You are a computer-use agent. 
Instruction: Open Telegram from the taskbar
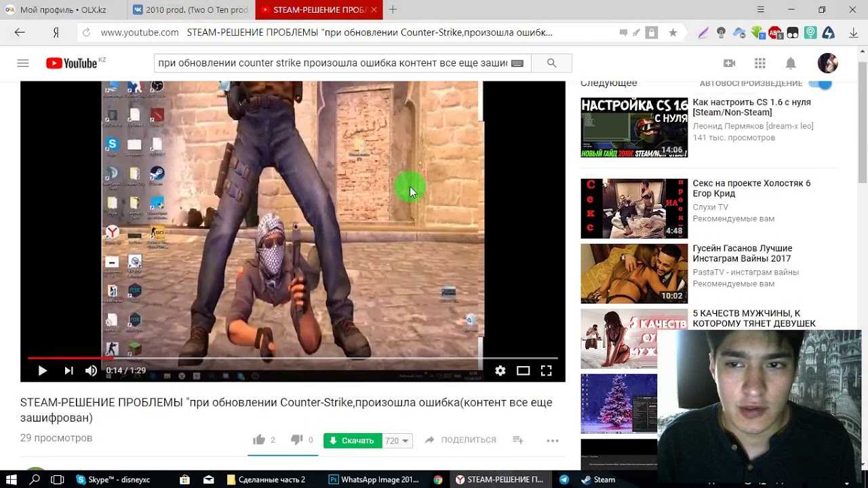tap(564, 479)
